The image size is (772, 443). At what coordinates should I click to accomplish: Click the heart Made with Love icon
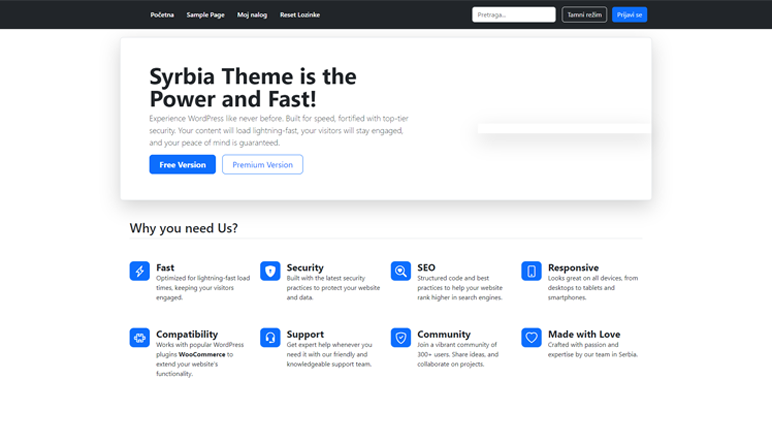click(531, 338)
